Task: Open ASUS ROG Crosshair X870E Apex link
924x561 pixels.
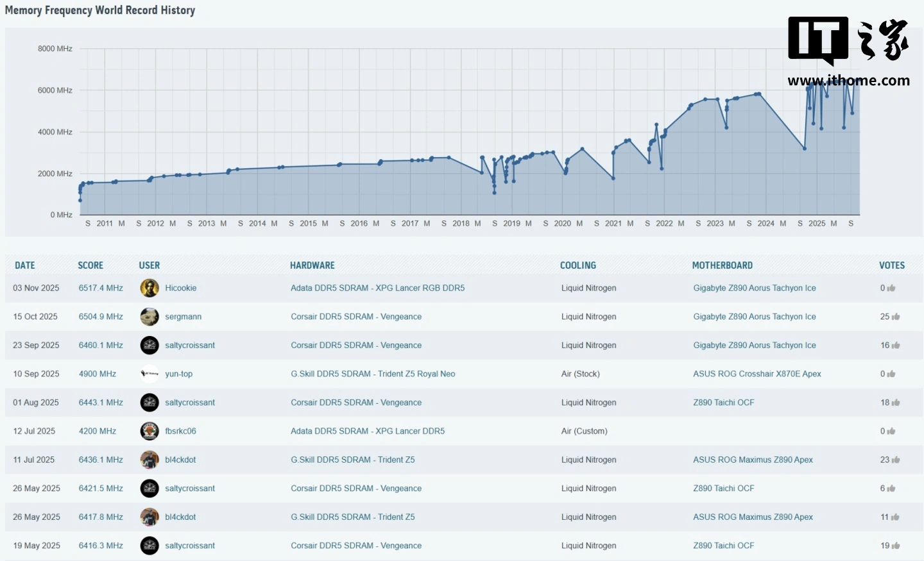Action: 757,374
